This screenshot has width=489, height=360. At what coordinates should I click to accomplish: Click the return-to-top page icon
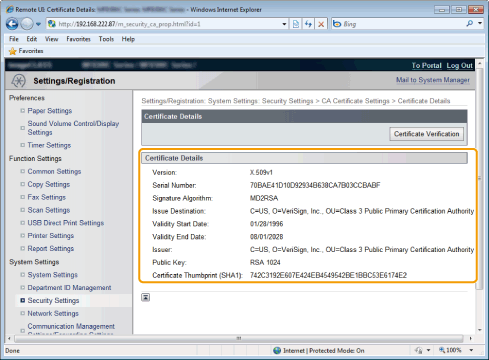point(145,297)
